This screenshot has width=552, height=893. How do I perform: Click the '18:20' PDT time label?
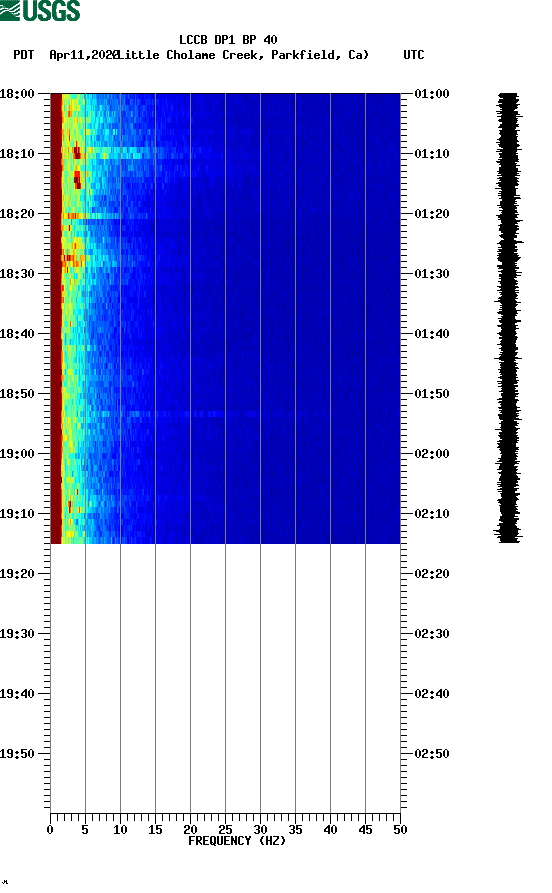[17, 214]
